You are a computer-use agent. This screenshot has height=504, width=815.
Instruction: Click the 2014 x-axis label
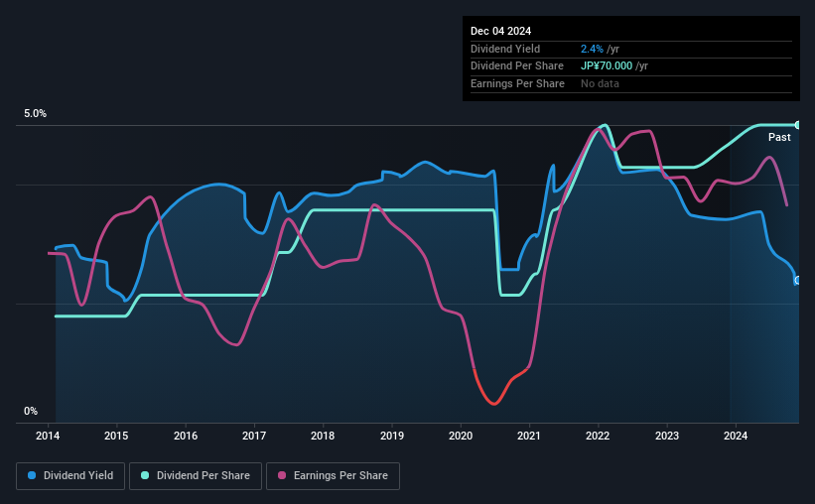pyautogui.click(x=48, y=436)
